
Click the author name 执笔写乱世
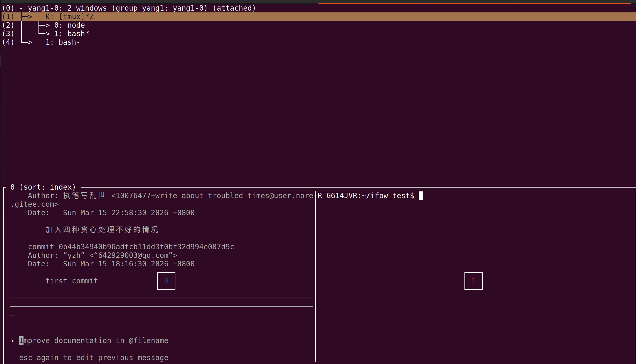[84, 196]
